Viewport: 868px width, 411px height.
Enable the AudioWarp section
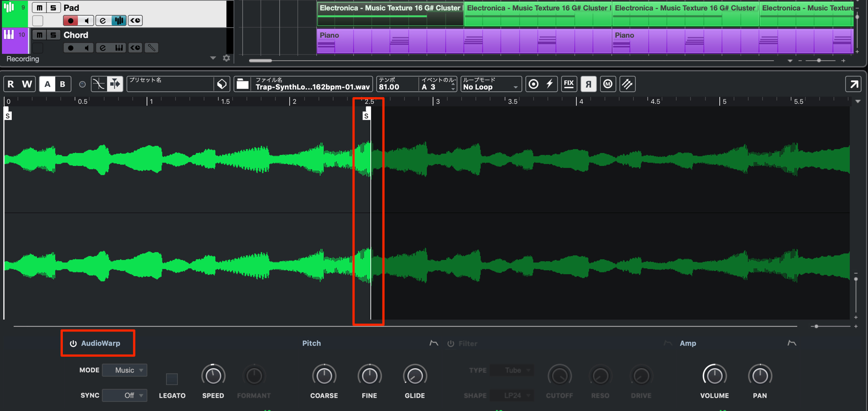tap(73, 344)
